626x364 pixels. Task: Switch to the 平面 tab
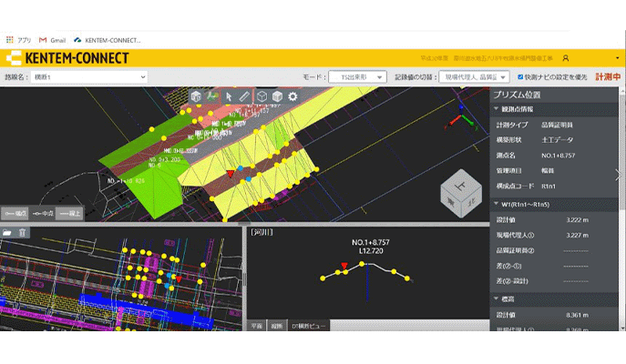(x=257, y=326)
